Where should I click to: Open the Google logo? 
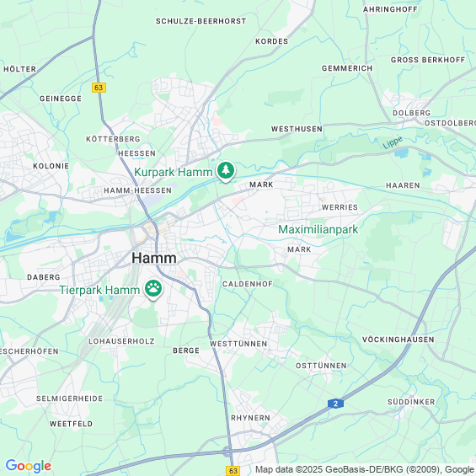29,466
